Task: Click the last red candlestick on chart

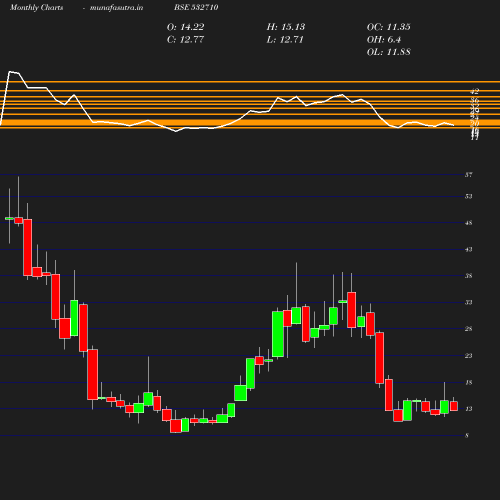Action: click(454, 406)
